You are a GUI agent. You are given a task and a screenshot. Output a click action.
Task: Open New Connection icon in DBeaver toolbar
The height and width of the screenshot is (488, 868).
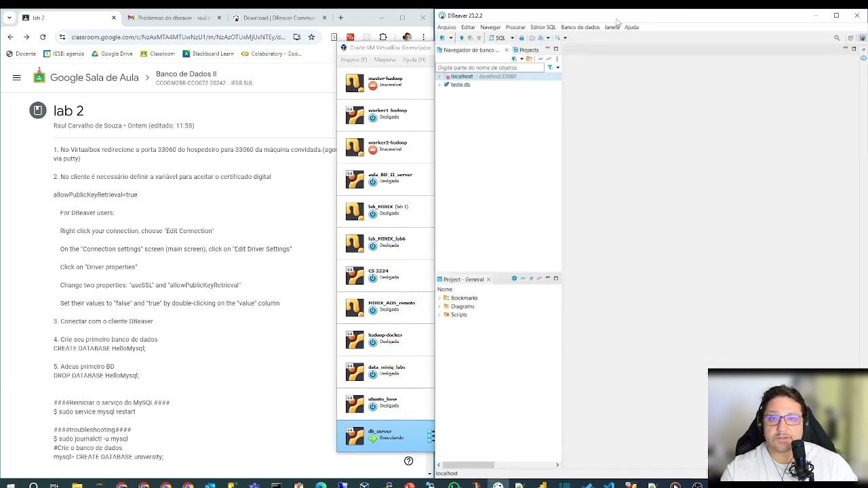pos(442,38)
